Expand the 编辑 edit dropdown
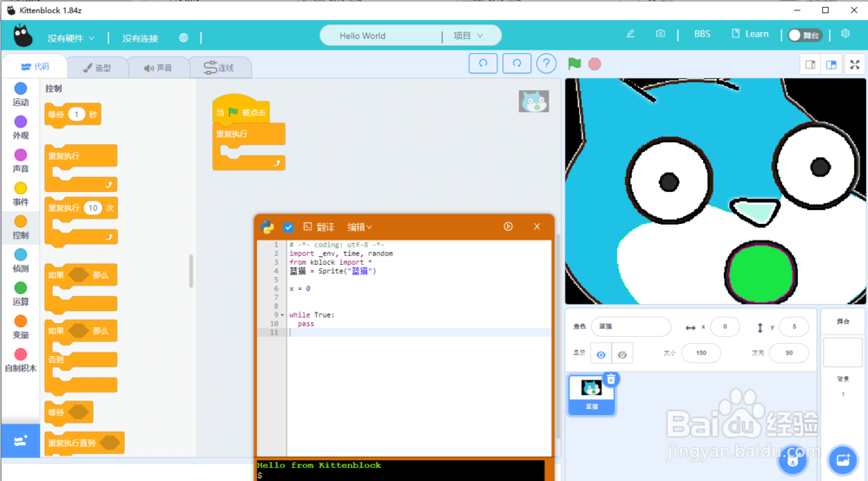Image resolution: width=868 pixels, height=481 pixels. click(x=359, y=227)
